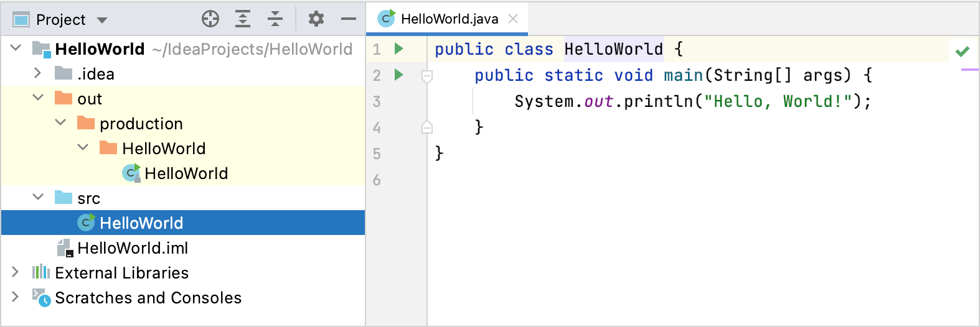Screen dimensions: 980x327
Task: Click the String[] args parameter
Action: click(x=778, y=75)
